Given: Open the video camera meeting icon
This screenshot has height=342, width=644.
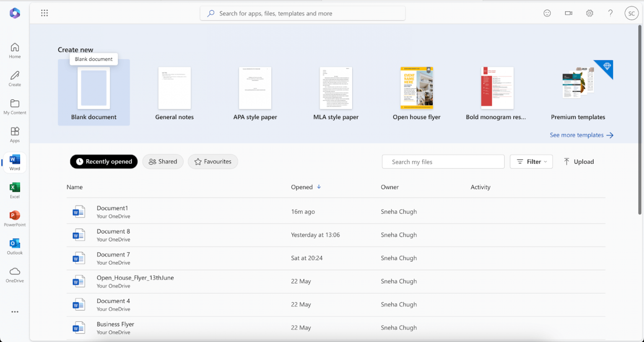Looking at the screenshot, I should click(569, 13).
